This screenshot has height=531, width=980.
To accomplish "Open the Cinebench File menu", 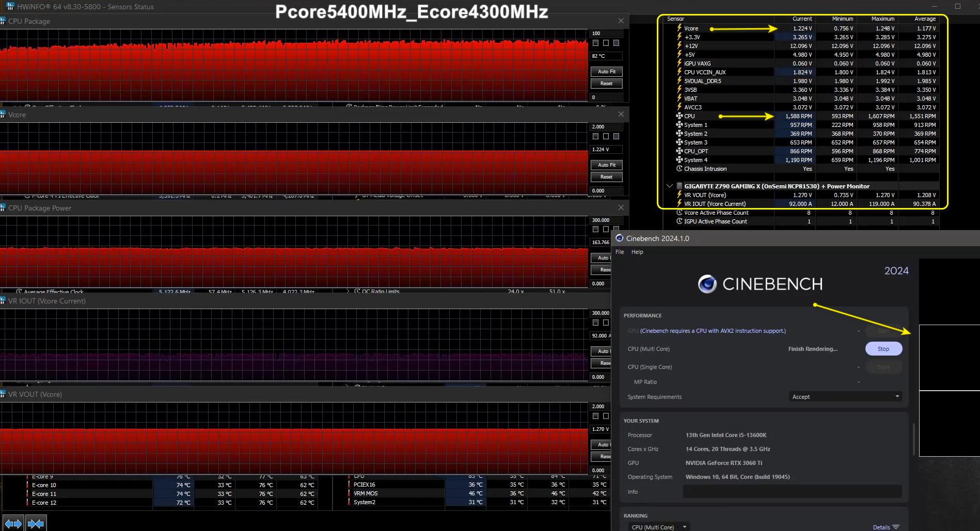I will [620, 252].
